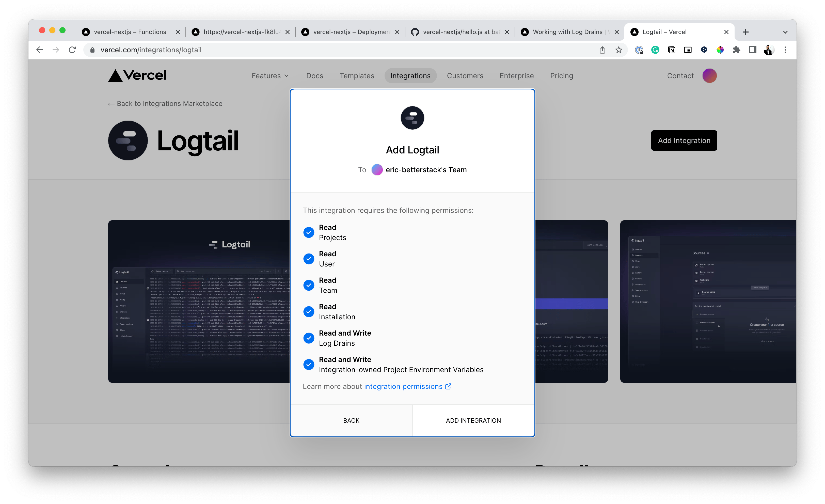Viewport: 825px width, 504px height.
Task: Open a new browser tab
Action: (x=746, y=32)
